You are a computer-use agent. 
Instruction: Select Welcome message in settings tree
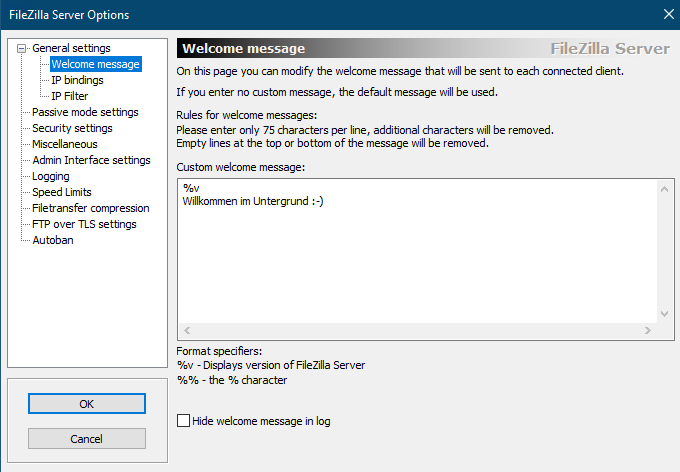(x=95, y=64)
